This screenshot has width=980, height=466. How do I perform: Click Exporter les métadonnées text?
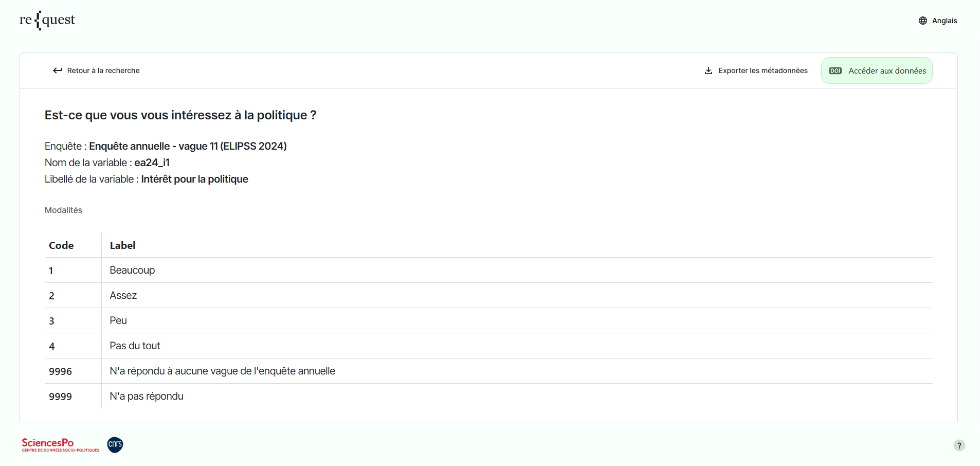(763, 70)
